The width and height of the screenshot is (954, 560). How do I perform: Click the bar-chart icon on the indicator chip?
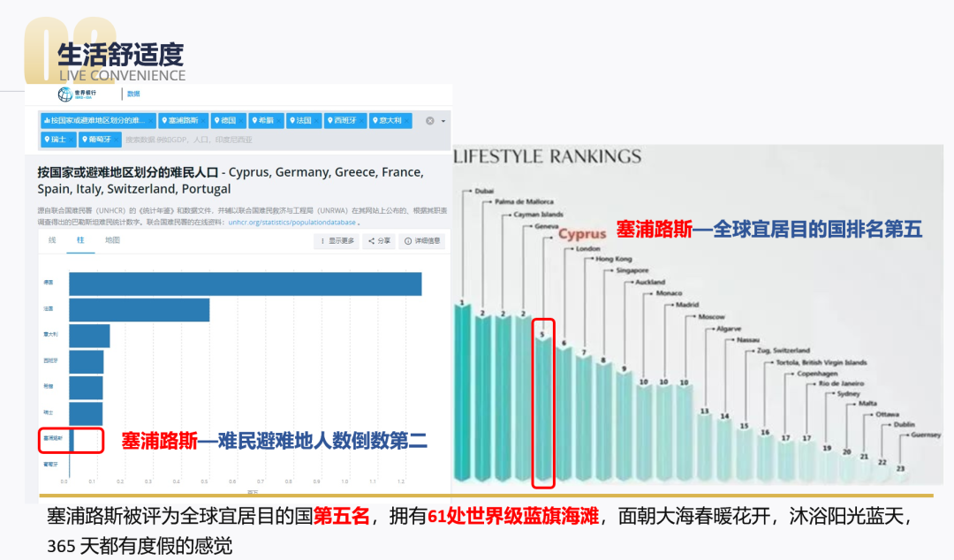click(48, 121)
